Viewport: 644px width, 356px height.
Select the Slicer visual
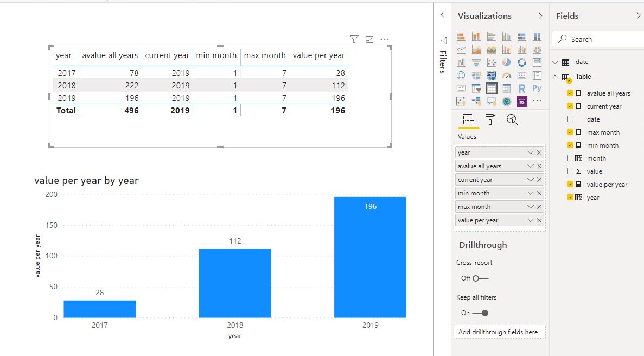(x=476, y=88)
